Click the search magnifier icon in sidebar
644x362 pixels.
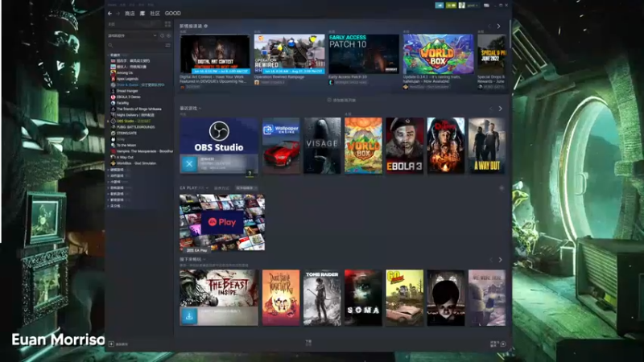[110, 45]
